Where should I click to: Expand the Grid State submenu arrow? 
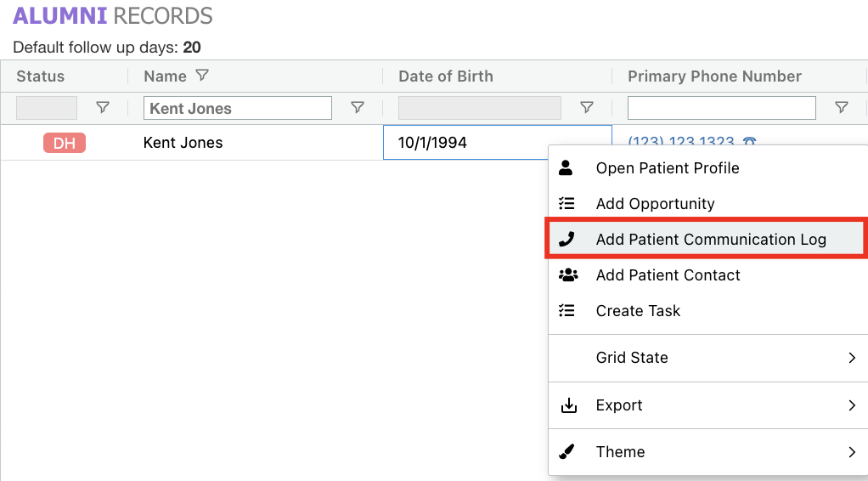click(852, 358)
